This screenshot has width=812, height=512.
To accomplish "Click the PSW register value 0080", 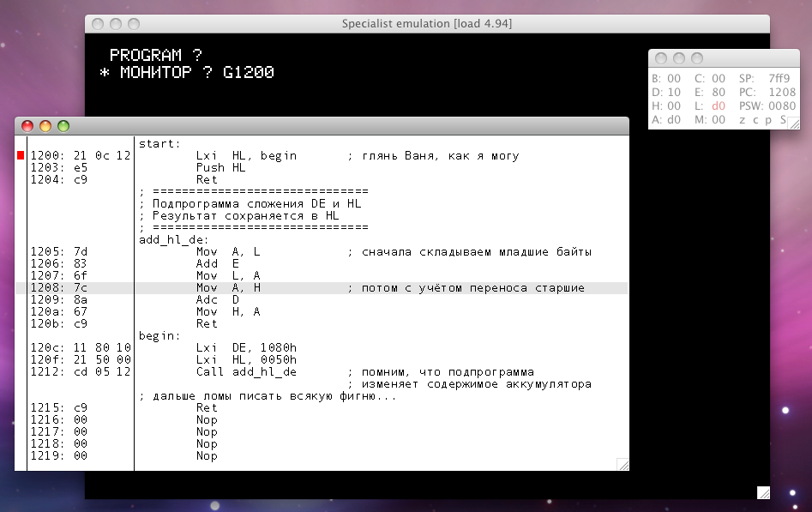I will [x=782, y=105].
